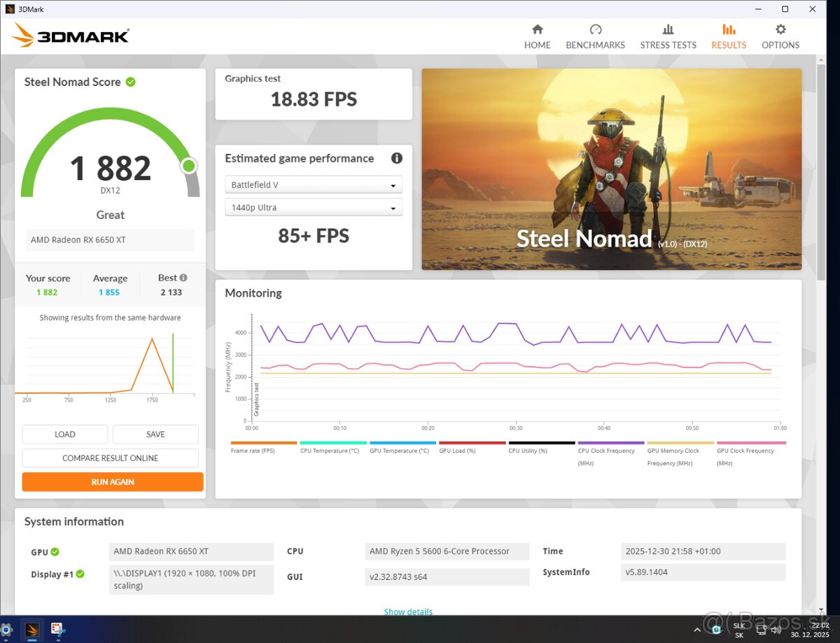The height and width of the screenshot is (643, 840).
Task: Click the Time field showing 2025-12-30
Action: click(x=702, y=551)
